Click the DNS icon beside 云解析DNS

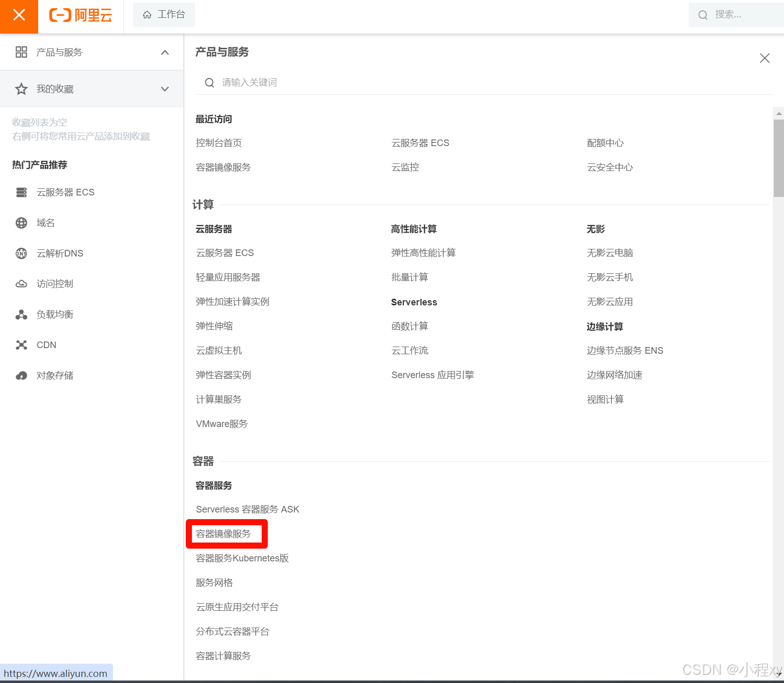click(21, 253)
